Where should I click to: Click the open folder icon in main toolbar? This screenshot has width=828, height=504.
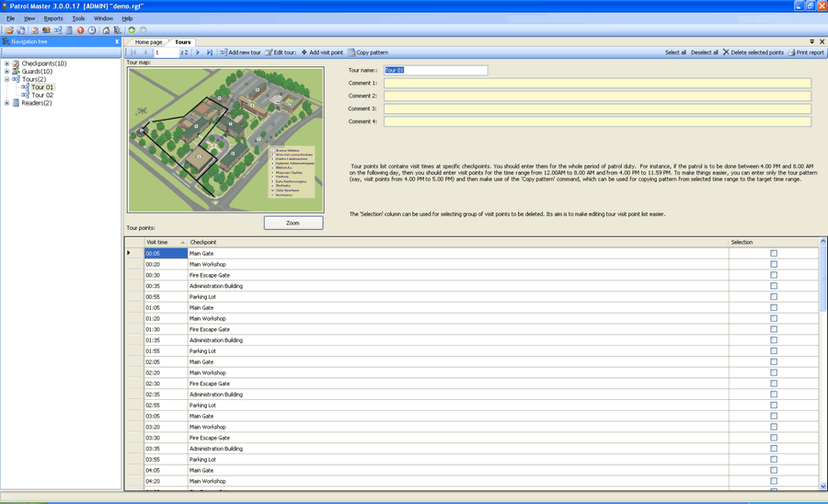(x=10, y=30)
